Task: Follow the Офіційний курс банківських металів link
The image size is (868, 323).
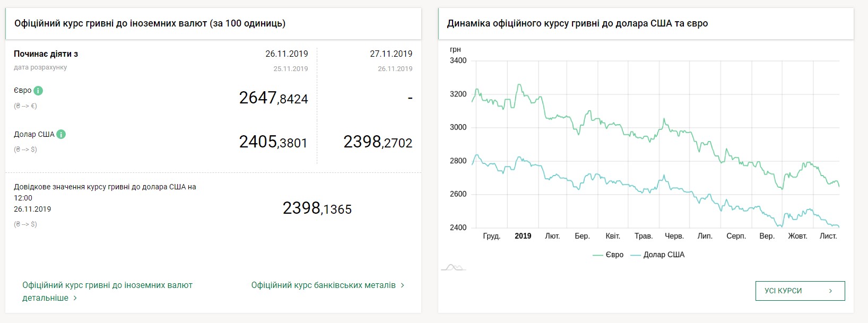Action: tap(323, 285)
